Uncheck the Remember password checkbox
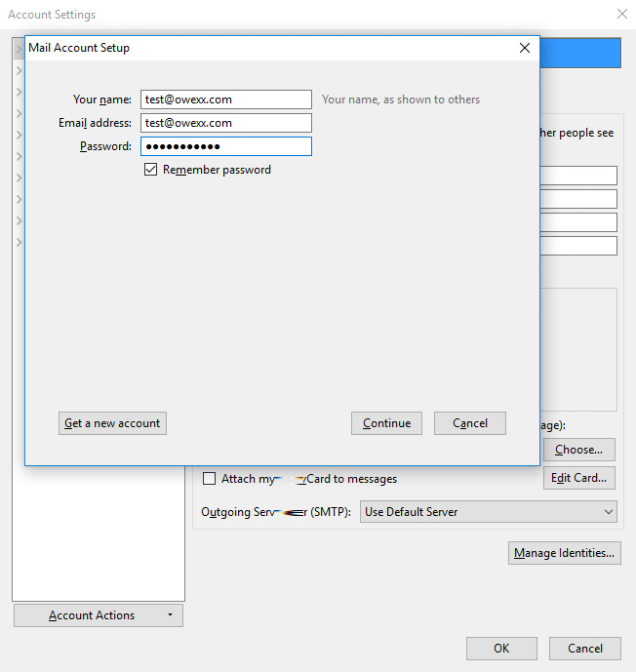The height and width of the screenshot is (672, 636). (150, 170)
